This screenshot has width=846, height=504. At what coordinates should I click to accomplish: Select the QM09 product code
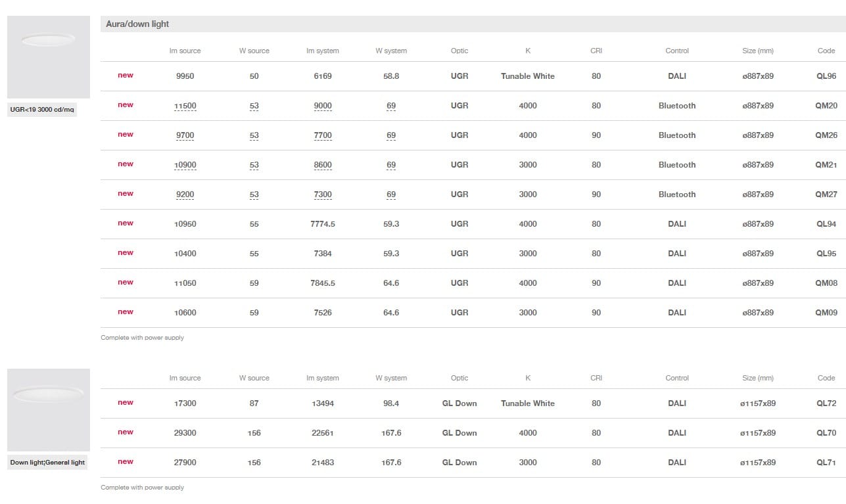[826, 313]
